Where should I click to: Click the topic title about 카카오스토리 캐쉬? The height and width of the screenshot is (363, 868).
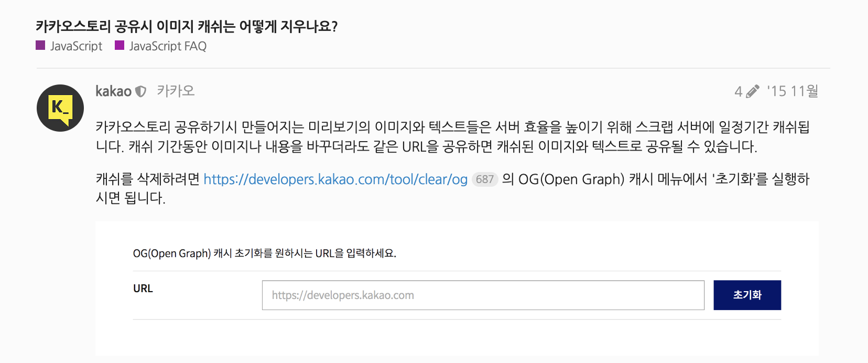pyautogui.click(x=187, y=26)
